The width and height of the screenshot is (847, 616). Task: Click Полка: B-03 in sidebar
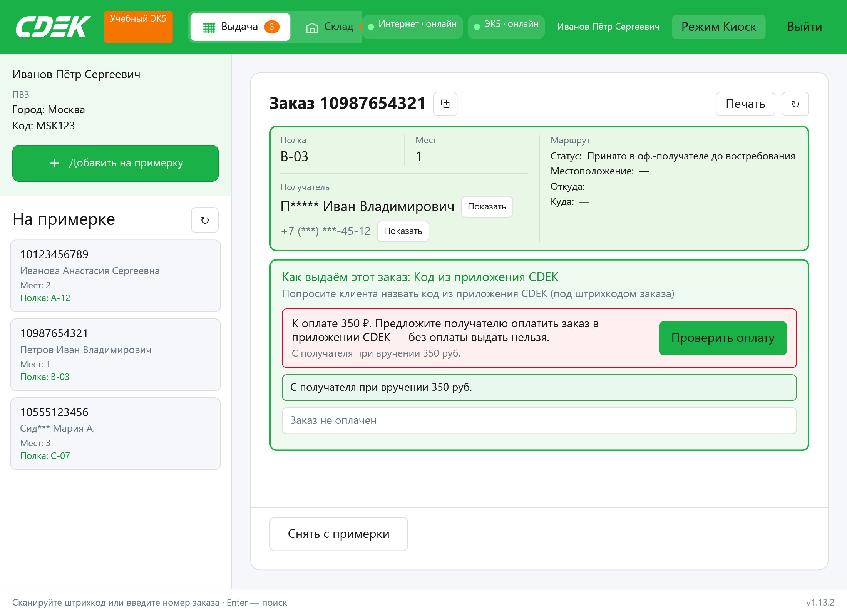[45, 377]
